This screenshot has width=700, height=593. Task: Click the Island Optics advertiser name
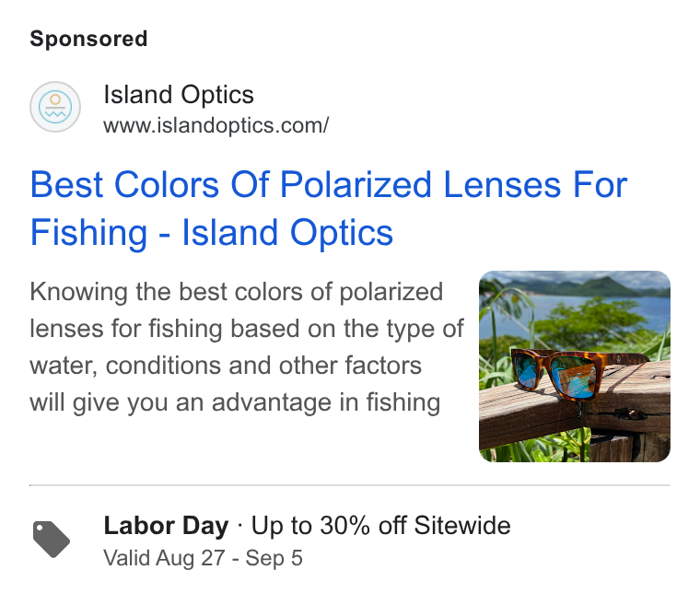click(x=179, y=95)
